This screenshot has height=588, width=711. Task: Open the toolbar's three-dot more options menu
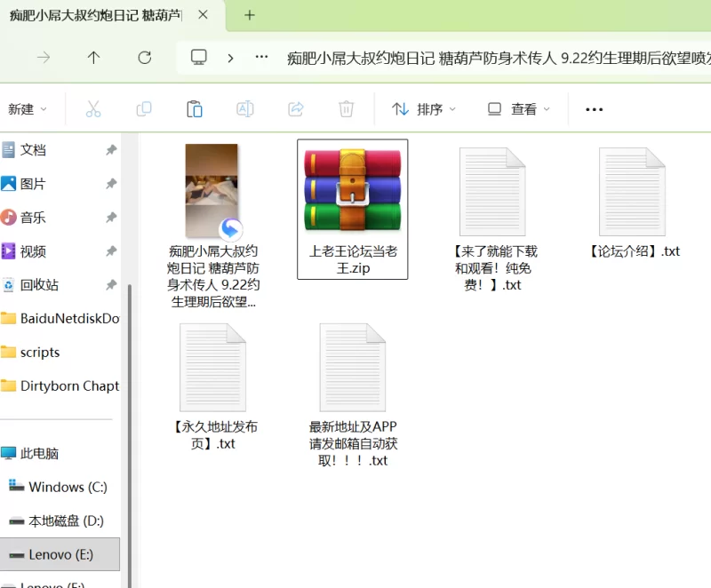pyautogui.click(x=594, y=109)
